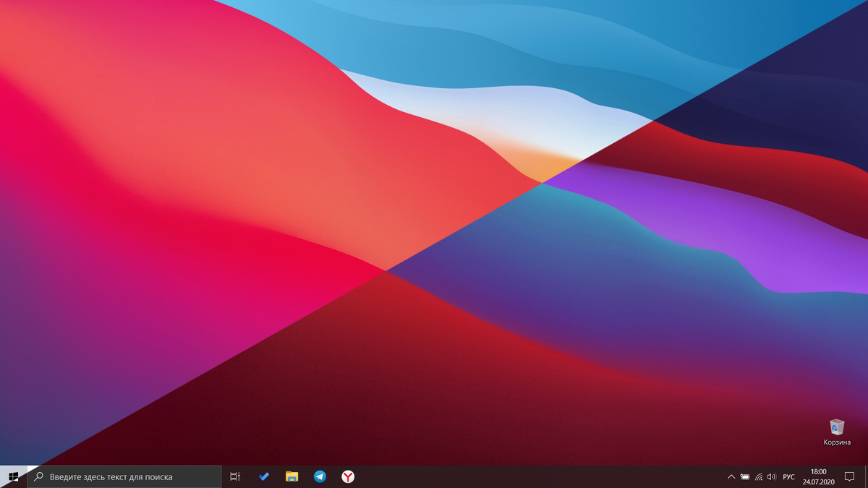Switch input language РУС indicator

pos(788,477)
